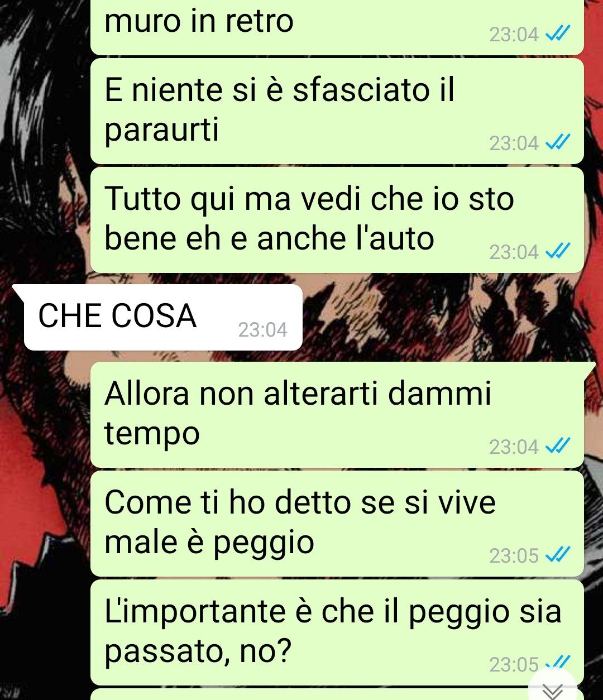Tap the 'Tutto qui ma vedi che io sto bene' message
Viewport: 603px width, 700px height.
(337, 220)
